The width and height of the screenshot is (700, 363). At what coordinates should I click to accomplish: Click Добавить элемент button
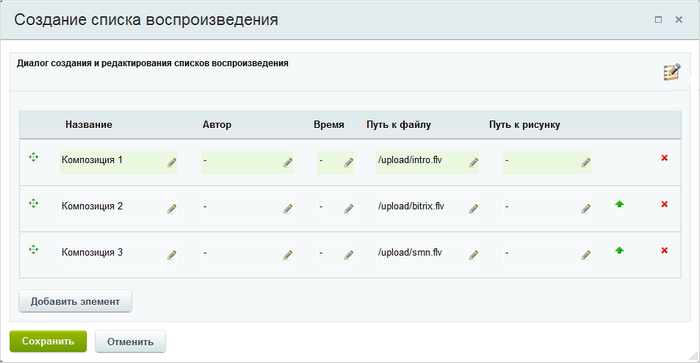tap(75, 301)
